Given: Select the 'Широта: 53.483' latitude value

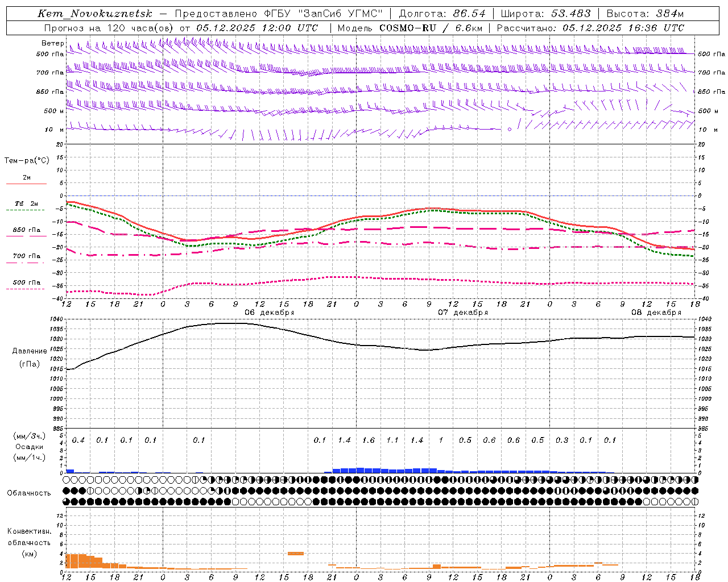Looking at the screenshot, I should coord(546,14).
